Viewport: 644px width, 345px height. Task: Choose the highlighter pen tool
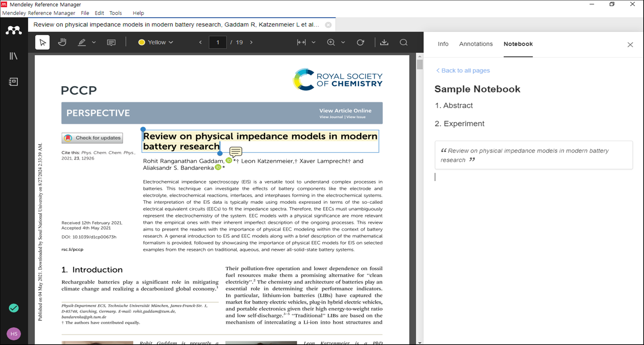tap(82, 42)
